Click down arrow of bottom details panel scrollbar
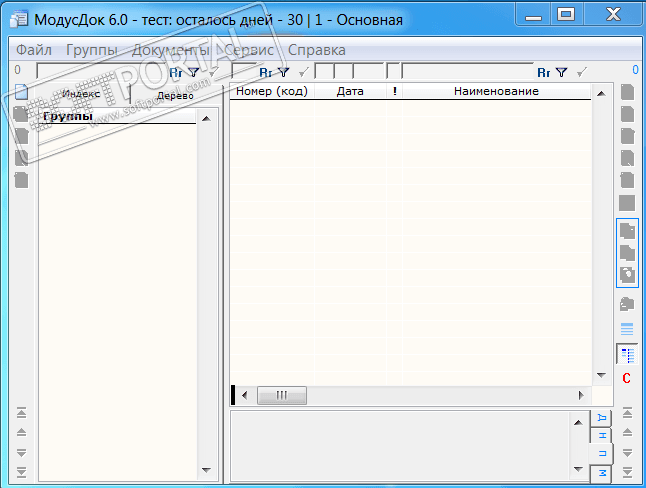The width and height of the screenshot is (646, 488). [x=578, y=469]
